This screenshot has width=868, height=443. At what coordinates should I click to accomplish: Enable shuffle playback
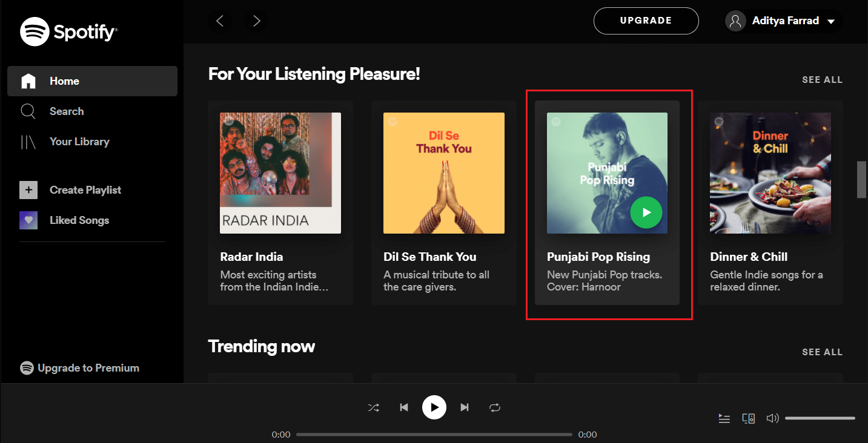[374, 407]
